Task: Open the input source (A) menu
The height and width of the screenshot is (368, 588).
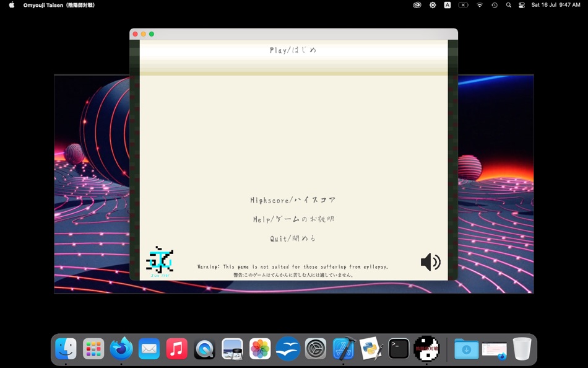Action: point(447,5)
